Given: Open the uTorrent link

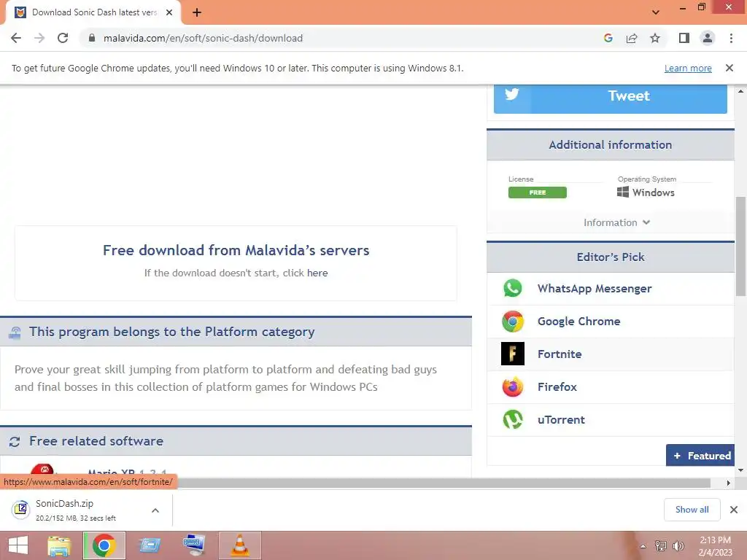Looking at the screenshot, I should [x=561, y=419].
